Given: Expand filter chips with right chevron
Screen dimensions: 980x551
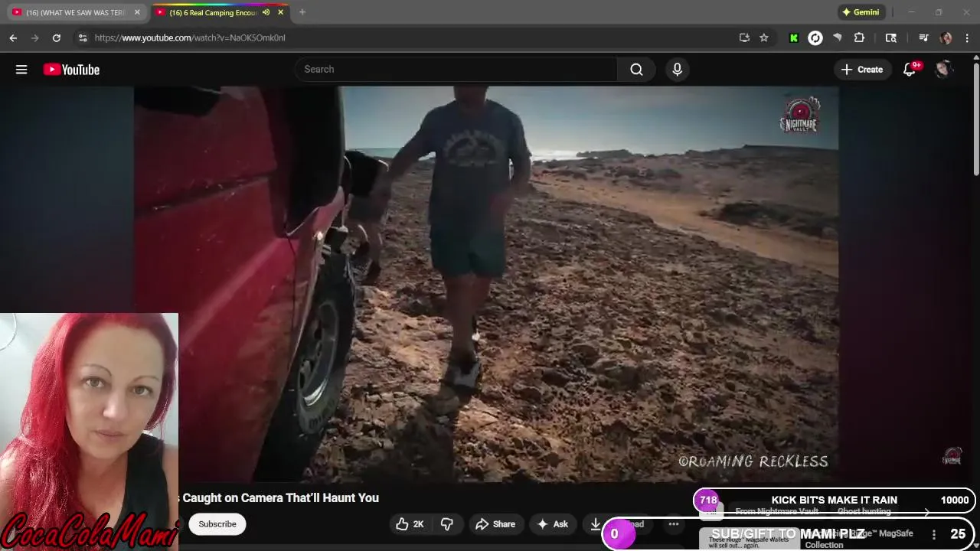Looking at the screenshot, I should tap(927, 511).
